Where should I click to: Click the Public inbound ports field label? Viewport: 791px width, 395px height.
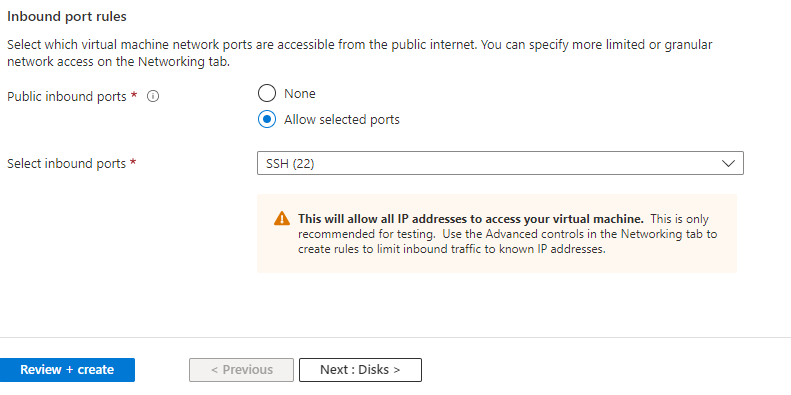(67, 96)
